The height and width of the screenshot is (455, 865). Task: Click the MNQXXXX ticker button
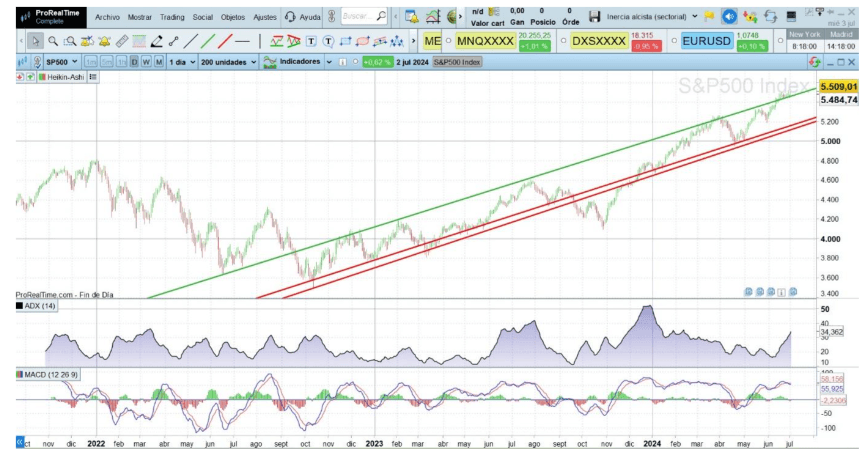click(485, 41)
